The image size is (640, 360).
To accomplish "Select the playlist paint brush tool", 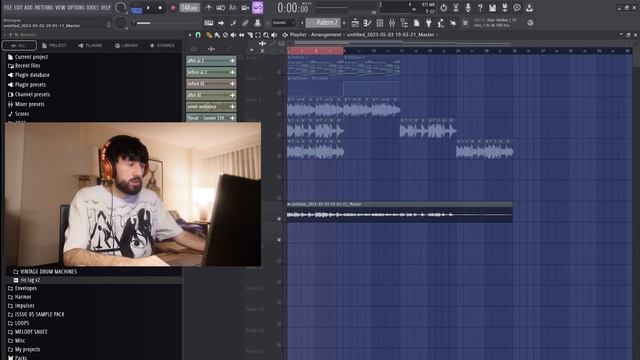I will 217,35.
